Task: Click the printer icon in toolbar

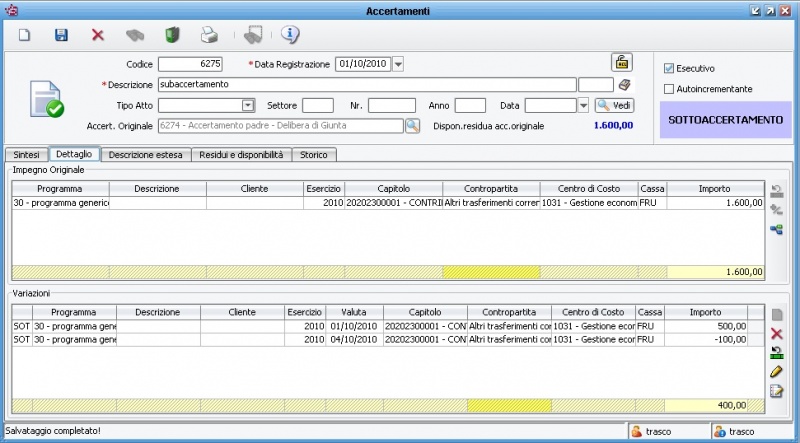Action: click(x=209, y=35)
